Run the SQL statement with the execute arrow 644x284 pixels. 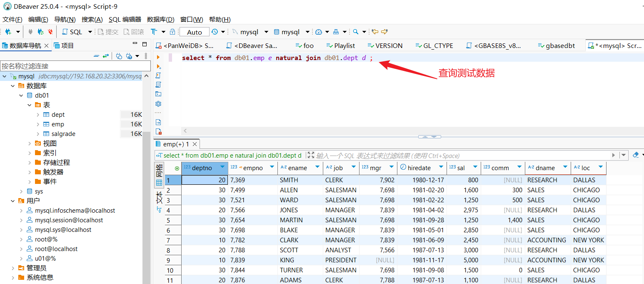(x=158, y=57)
